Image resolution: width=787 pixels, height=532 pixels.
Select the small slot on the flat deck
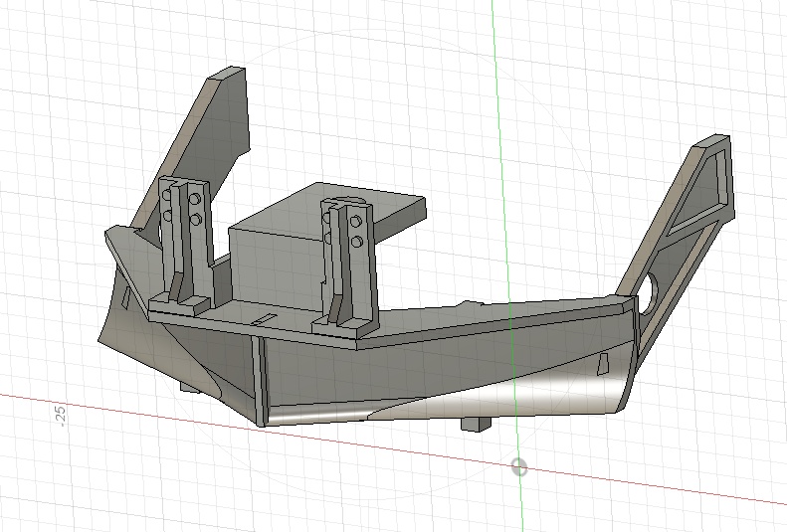264,320
